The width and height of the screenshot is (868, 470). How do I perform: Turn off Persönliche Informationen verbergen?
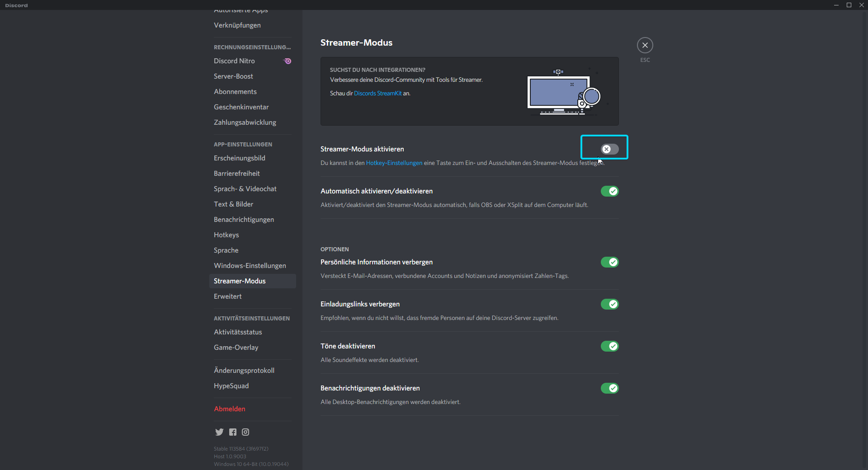(609, 262)
